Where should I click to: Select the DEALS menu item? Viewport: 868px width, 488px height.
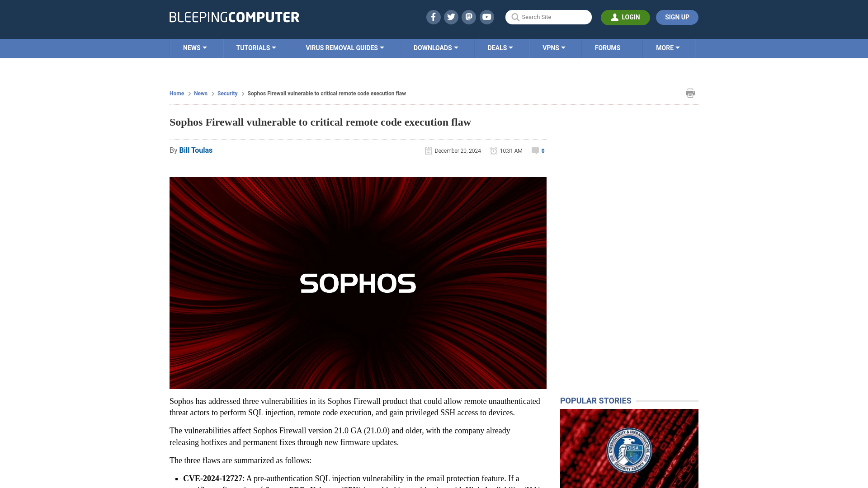click(x=500, y=47)
